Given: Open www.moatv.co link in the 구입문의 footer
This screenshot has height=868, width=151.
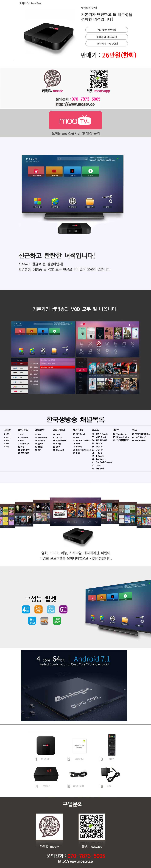Looking at the screenshot, I should 75,861.
